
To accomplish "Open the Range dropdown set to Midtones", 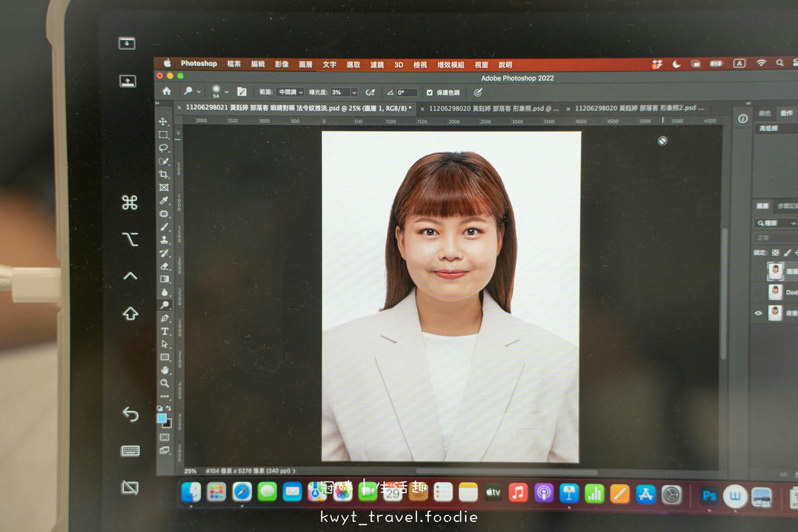I will click(x=291, y=92).
